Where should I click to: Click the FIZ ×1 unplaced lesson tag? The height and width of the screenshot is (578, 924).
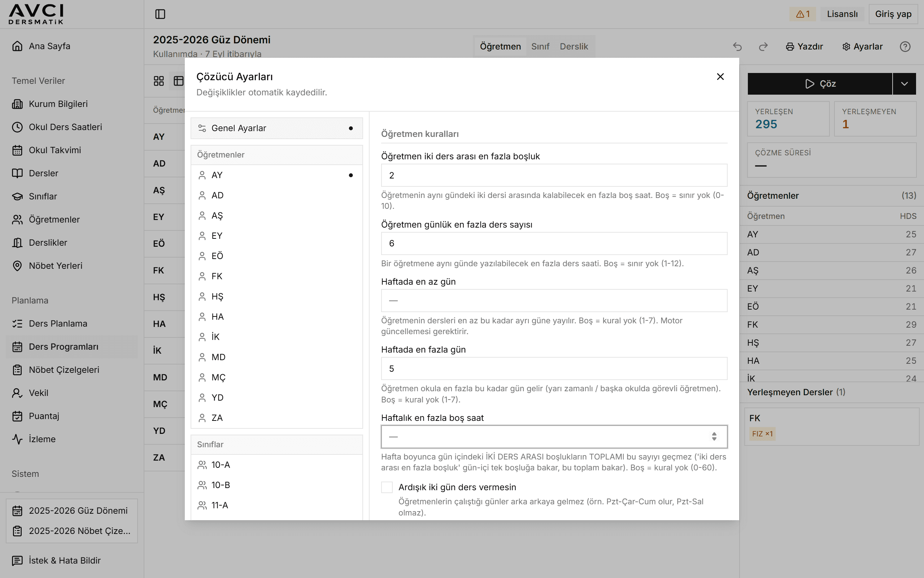[x=762, y=434]
